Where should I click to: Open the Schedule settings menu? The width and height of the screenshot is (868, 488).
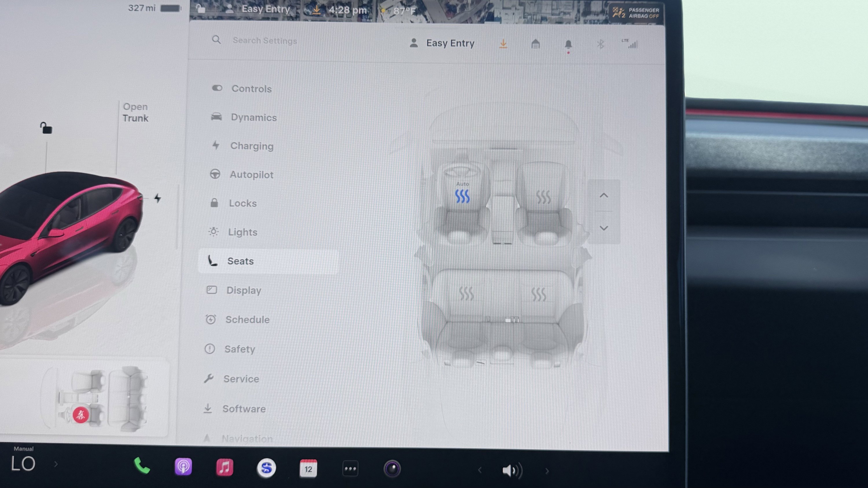point(238,319)
